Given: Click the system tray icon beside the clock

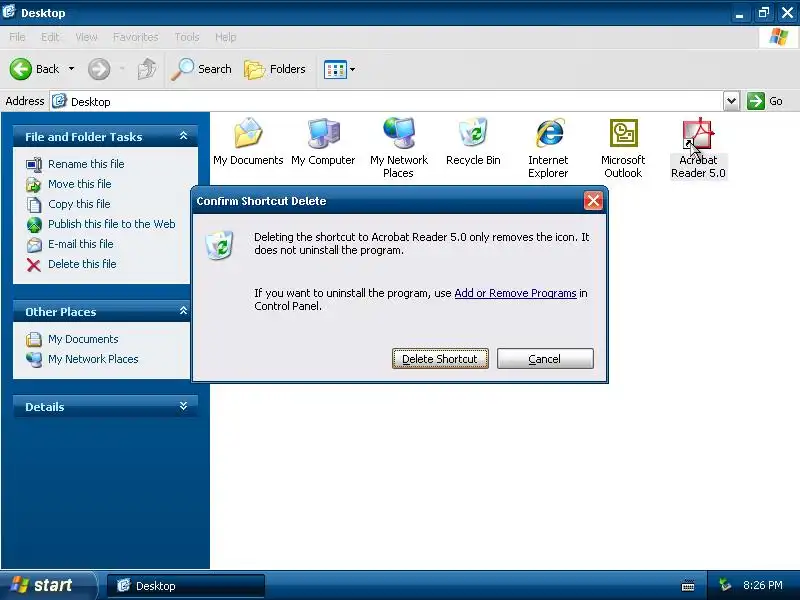Looking at the screenshot, I should pyautogui.click(x=724, y=585).
